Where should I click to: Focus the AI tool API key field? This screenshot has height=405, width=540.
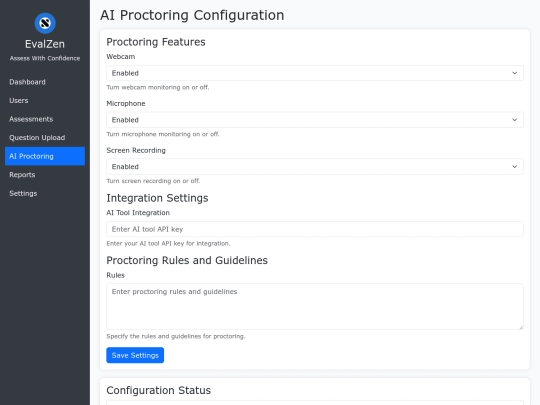[314, 229]
